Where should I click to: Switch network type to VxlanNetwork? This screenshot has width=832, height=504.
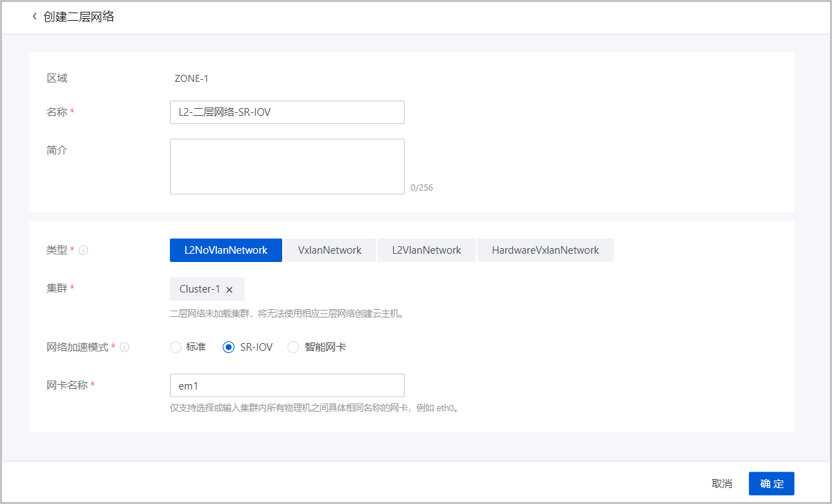pyautogui.click(x=330, y=250)
